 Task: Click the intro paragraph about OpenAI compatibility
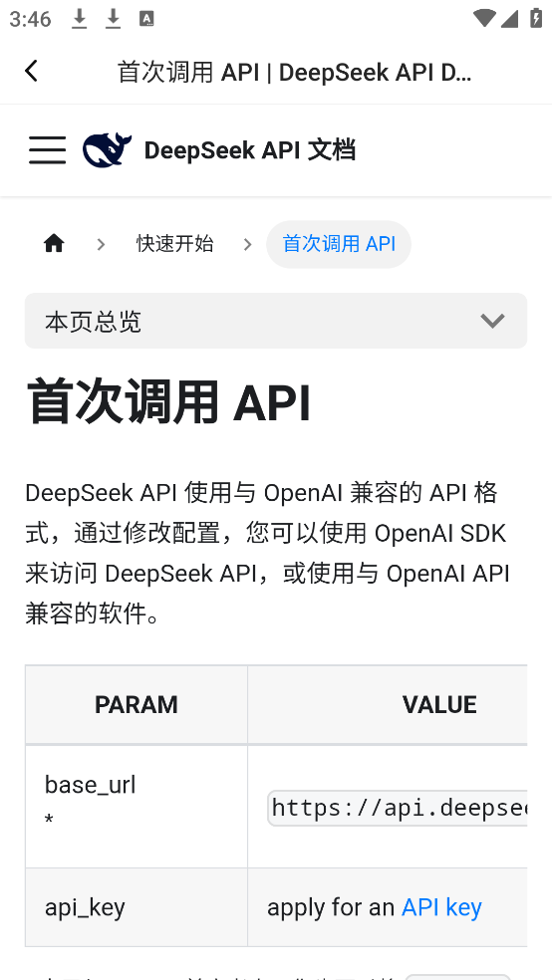268,553
